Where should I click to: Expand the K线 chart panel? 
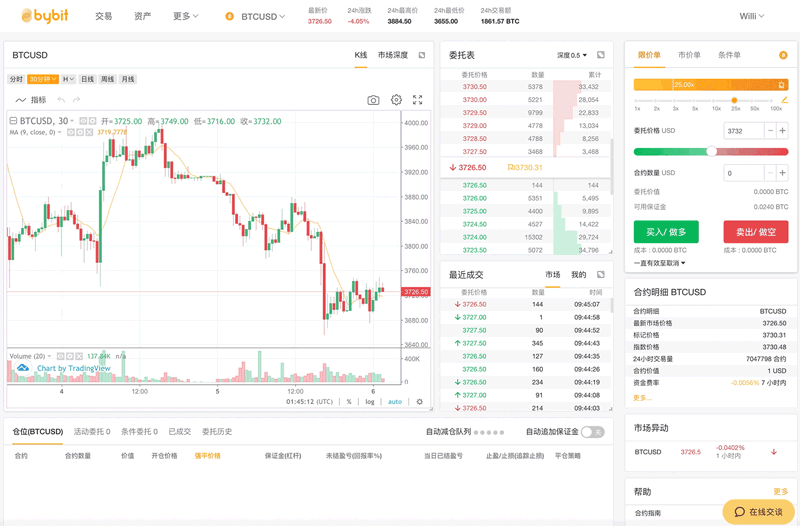422,55
